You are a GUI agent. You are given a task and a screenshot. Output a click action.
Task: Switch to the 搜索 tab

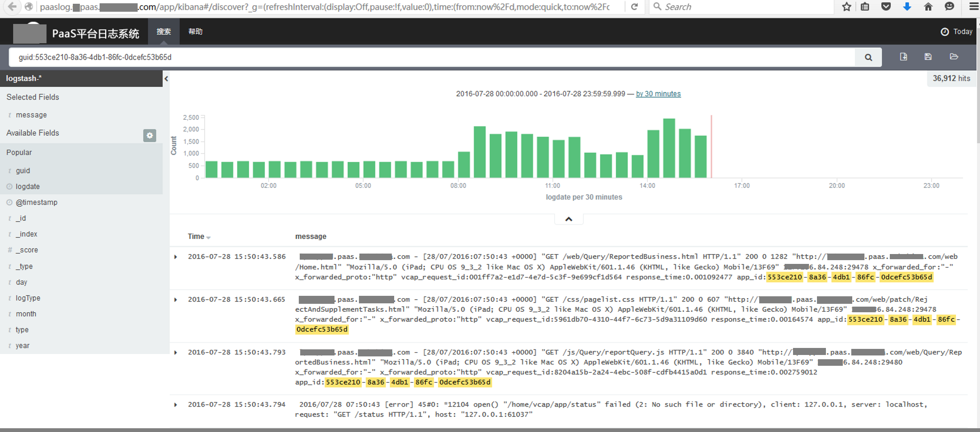point(163,31)
